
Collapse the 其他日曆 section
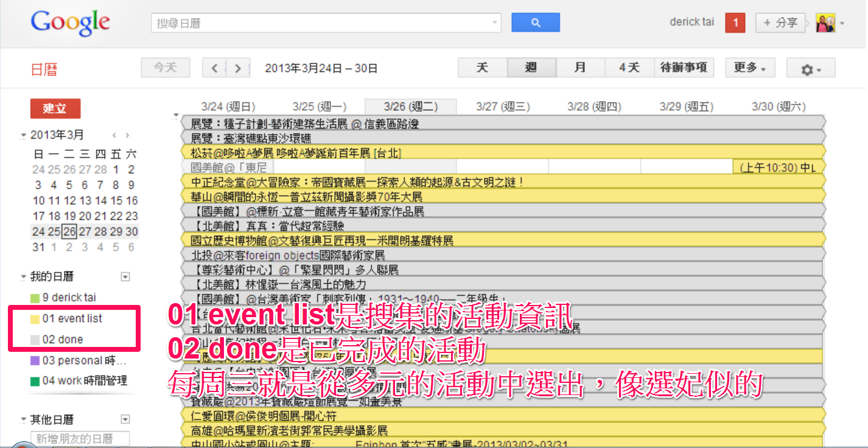(x=24, y=420)
